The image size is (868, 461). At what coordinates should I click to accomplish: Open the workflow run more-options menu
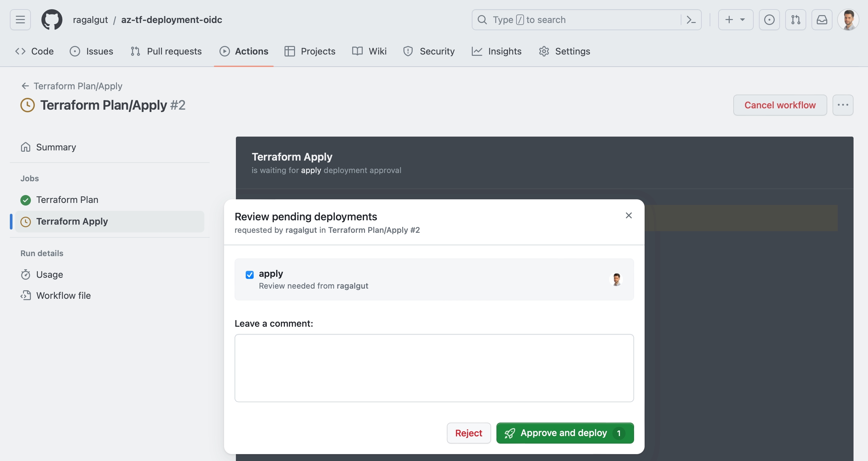843,105
